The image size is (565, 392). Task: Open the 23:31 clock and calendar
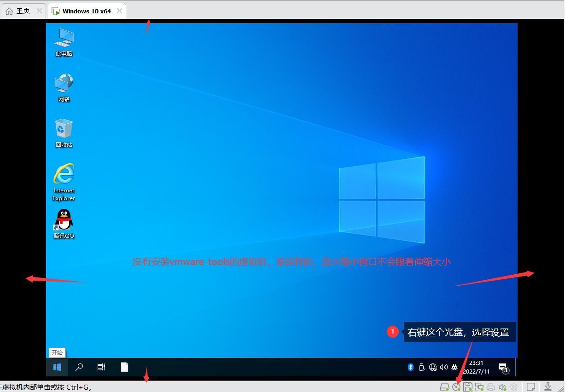(x=476, y=367)
